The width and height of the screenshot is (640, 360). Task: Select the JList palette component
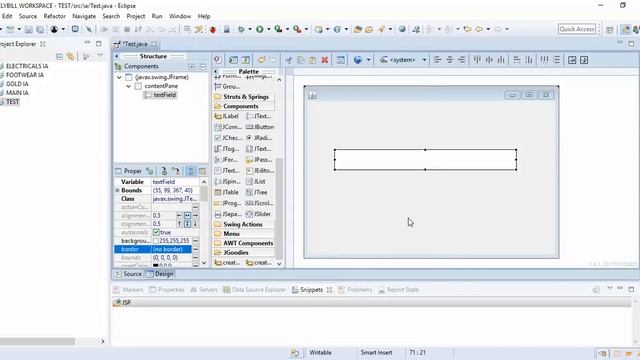coord(256,181)
